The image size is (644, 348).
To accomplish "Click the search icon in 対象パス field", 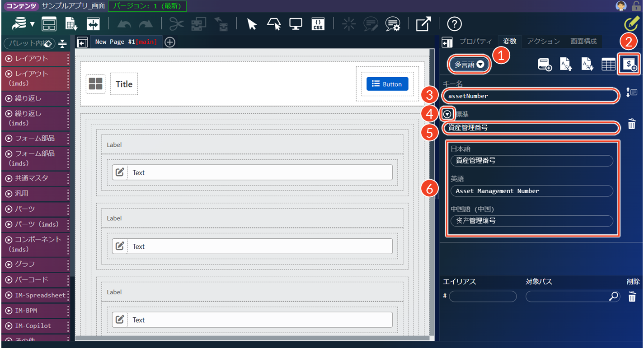I will [x=614, y=297].
